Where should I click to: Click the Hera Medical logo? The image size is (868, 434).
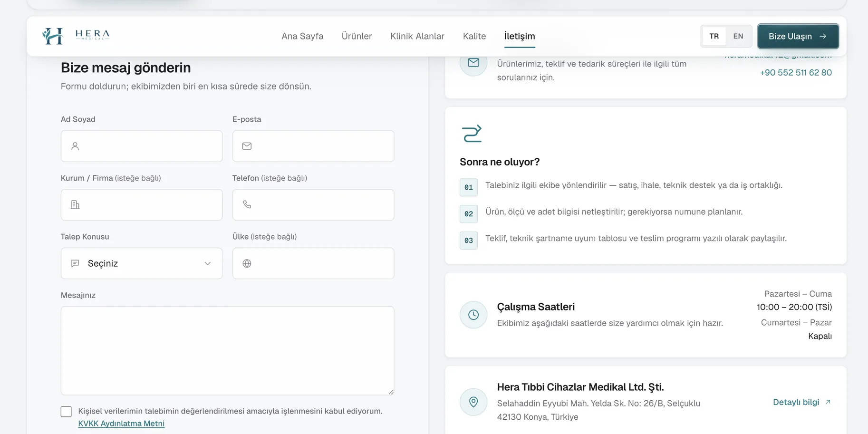(76, 36)
